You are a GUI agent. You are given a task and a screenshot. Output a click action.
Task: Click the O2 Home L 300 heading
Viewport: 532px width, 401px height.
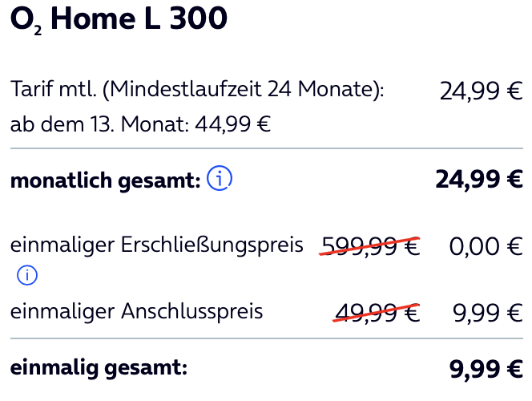(x=118, y=20)
